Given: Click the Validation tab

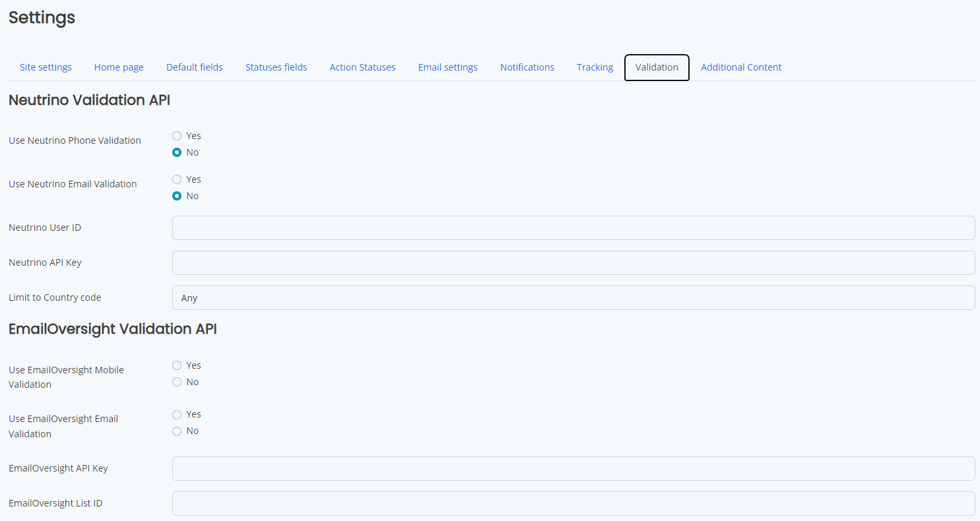Looking at the screenshot, I should coord(657,67).
